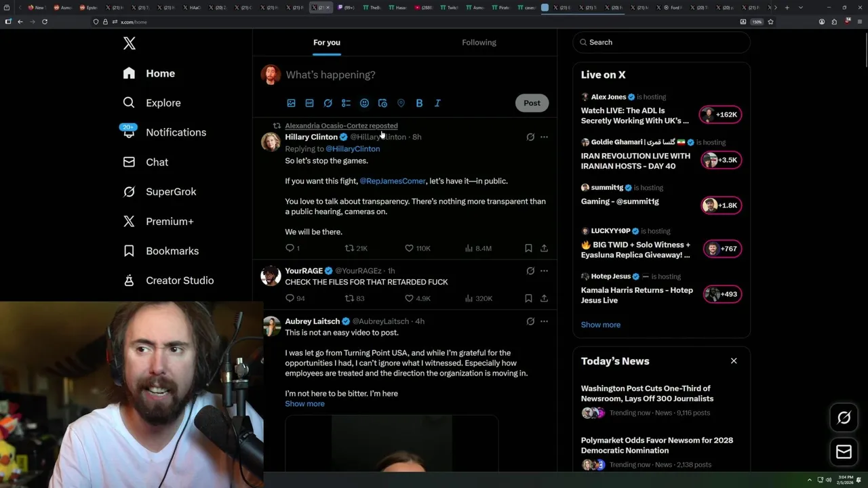
Task: Share Hillary Clinton's post
Action: pos(544,248)
